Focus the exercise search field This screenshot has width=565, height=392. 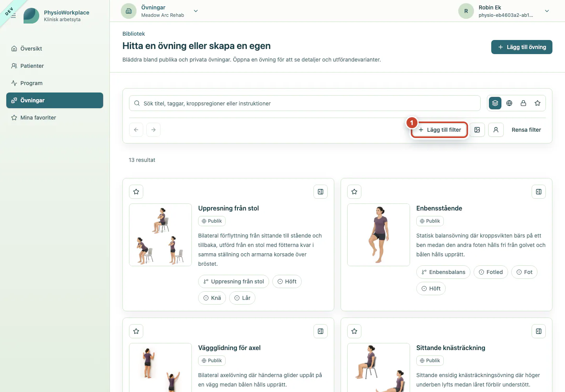point(305,103)
